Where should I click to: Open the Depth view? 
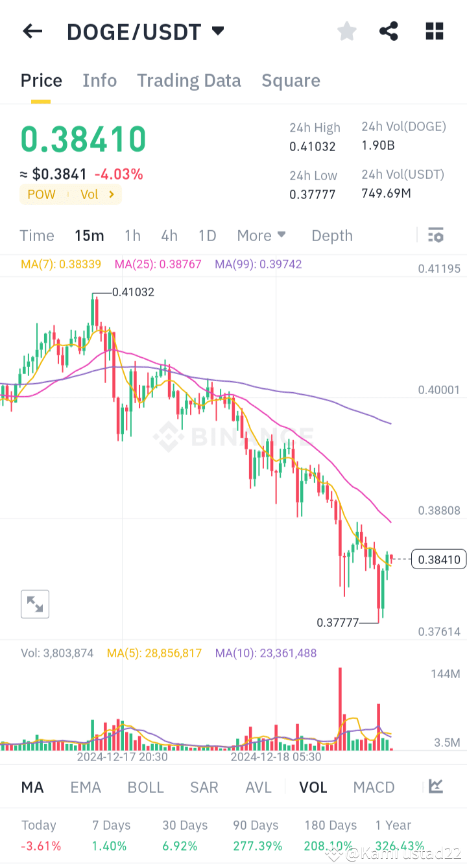pos(331,235)
